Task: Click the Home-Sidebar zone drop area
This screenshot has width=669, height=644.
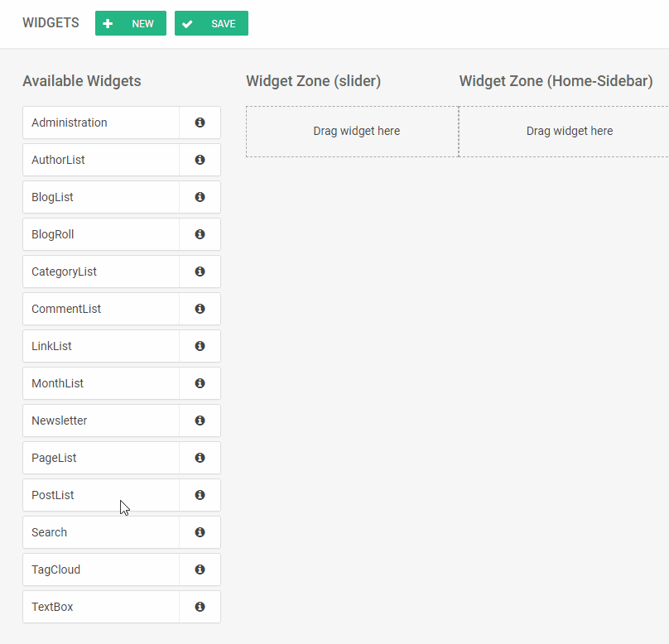Action: coord(564,132)
